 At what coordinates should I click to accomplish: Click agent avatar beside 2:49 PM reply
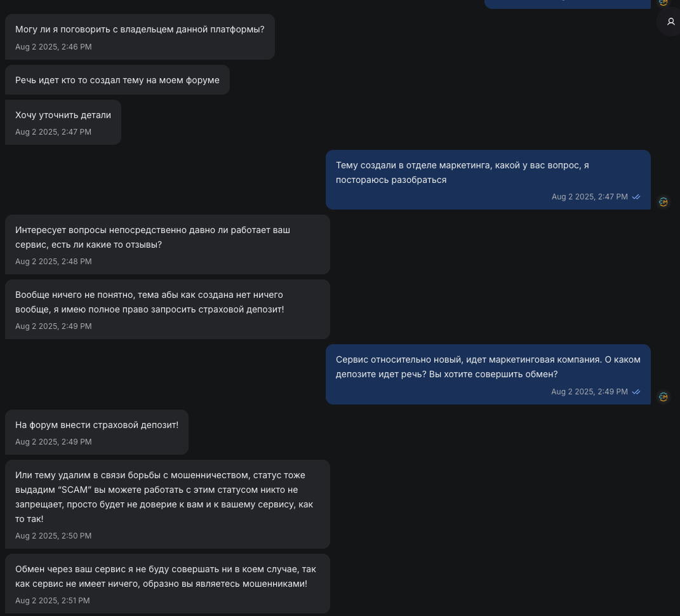[x=663, y=397]
